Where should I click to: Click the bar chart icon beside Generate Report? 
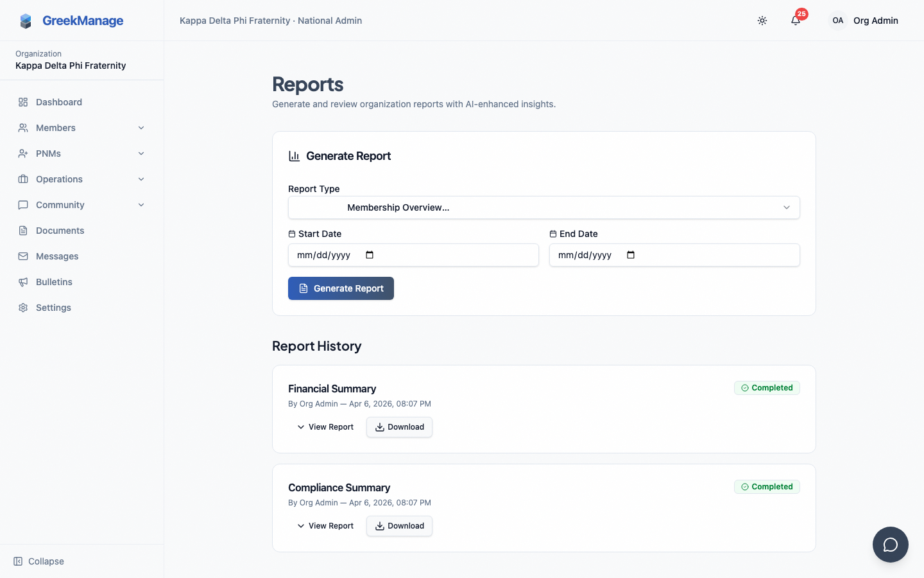click(x=295, y=156)
